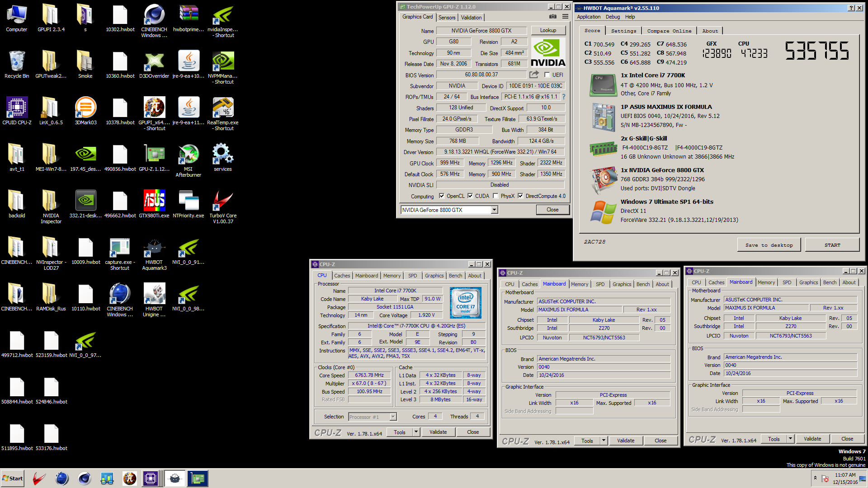Image resolution: width=868 pixels, height=488 pixels.
Task: Click GPU-Z taskbar icon
Action: click(198, 479)
